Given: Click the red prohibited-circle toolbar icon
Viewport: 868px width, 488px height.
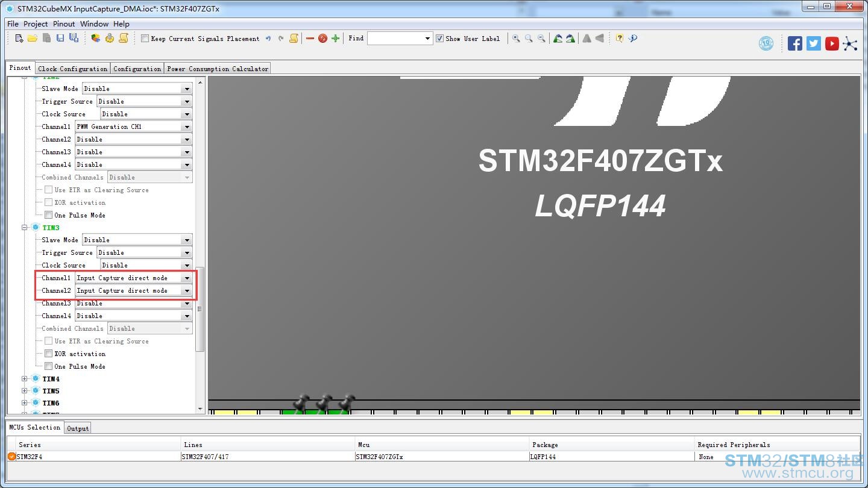Looking at the screenshot, I should [x=322, y=39].
